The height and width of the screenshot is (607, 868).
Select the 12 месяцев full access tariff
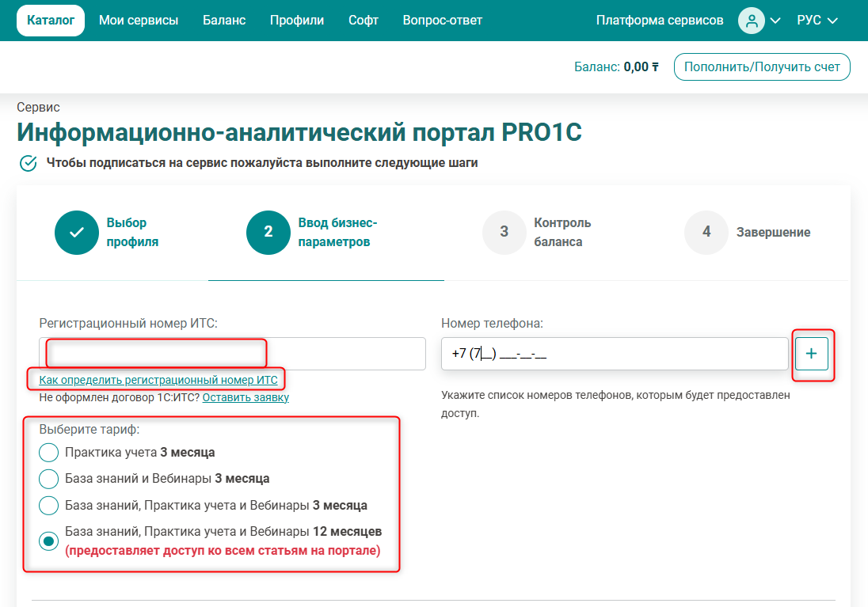(x=49, y=541)
